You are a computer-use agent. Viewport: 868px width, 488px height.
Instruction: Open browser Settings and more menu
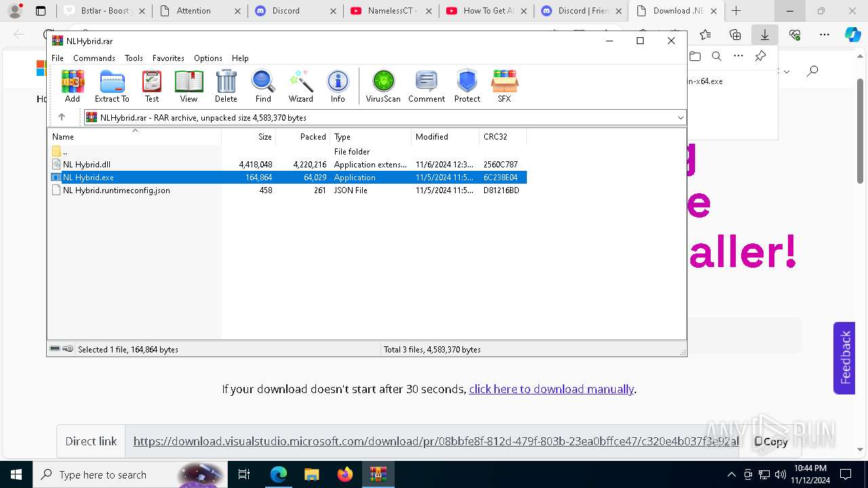coord(825,35)
